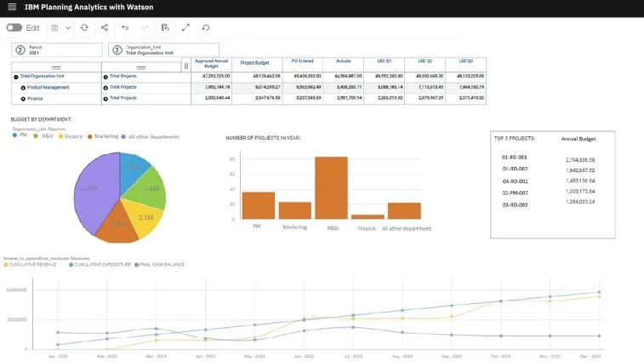Screen dimensions: 644x362
Task: Click Approved Annual Budget cell 47,253,325.00
Action: (x=212, y=77)
